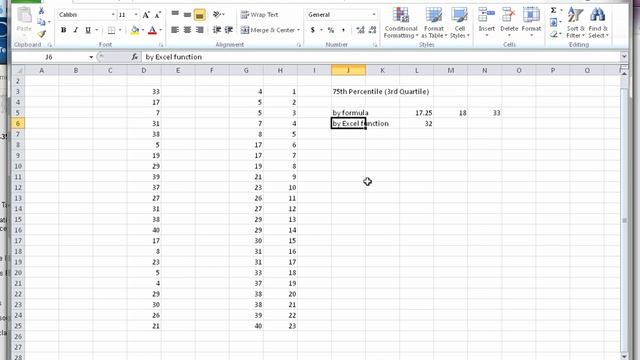The image size is (640, 360).
Task: Click the Cut scissors icon
Action: pos(41,11)
